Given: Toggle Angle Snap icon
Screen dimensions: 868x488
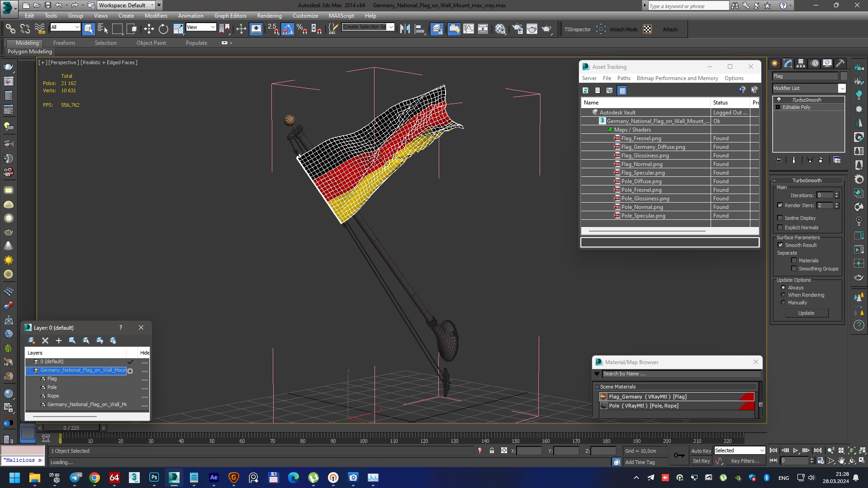Looking at the screenshot, I should click(x=287, y=29).
